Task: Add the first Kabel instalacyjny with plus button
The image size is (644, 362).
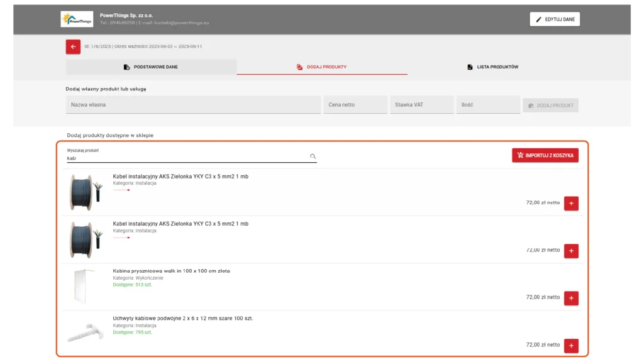Action: [571, 203]
